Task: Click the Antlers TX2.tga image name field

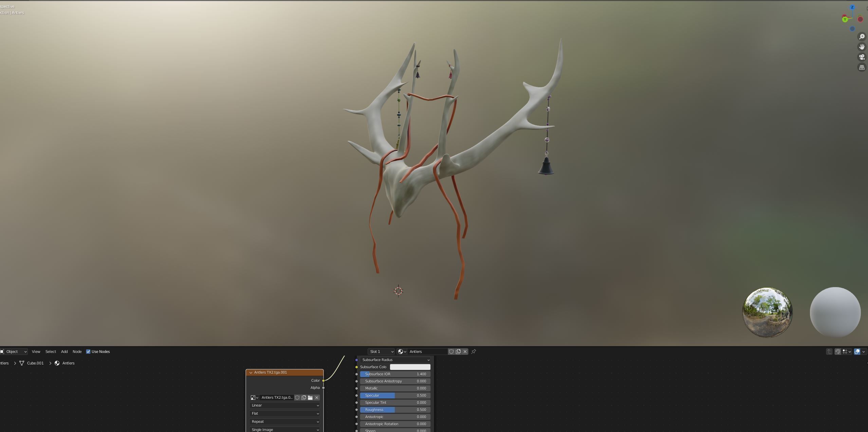Action: (x=277, y=397)
